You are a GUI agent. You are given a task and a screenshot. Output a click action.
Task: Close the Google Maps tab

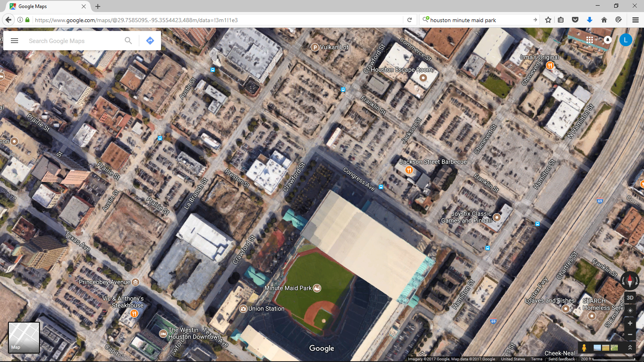(x=84, y=6)
